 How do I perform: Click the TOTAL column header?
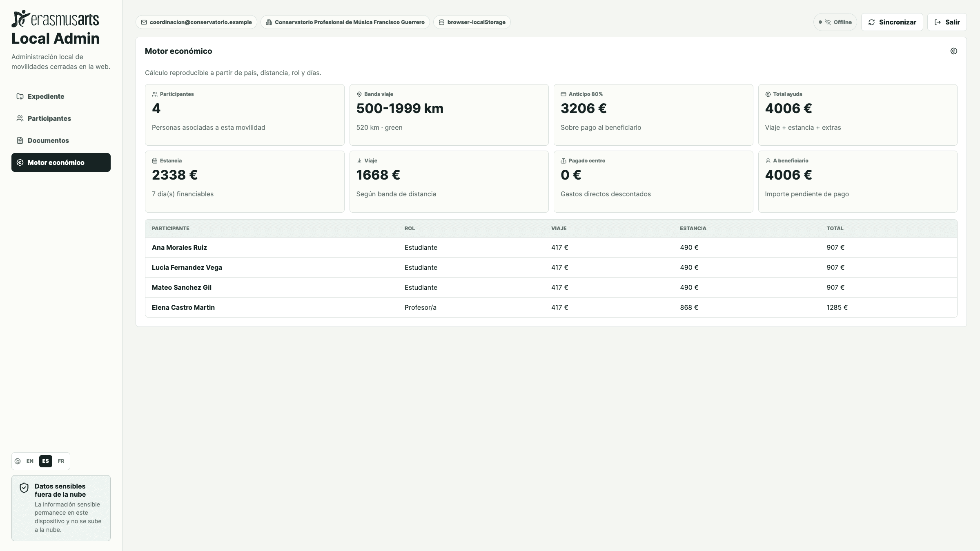coord(835,228)
